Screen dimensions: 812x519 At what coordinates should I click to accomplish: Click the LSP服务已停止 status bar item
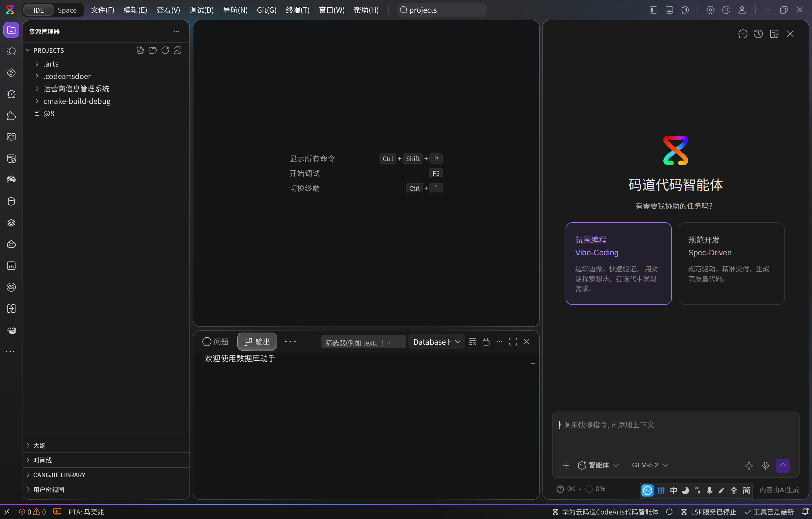[x=708, y=512]
